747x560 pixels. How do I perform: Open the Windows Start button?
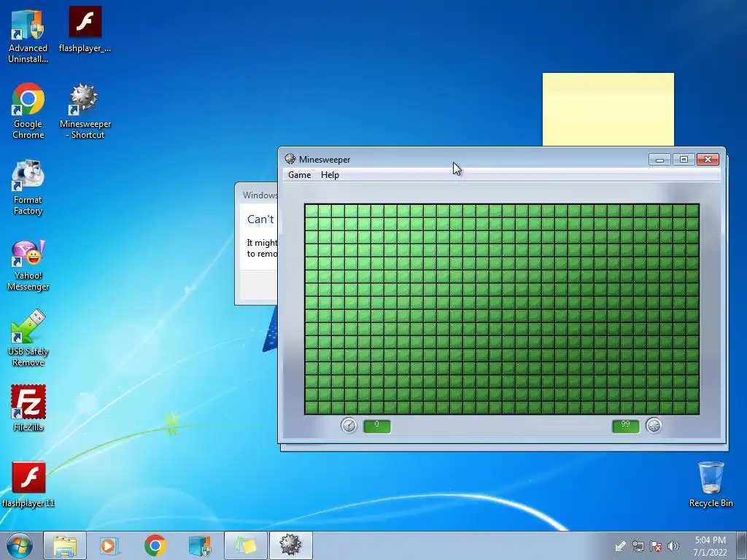(x=19, y=545)
